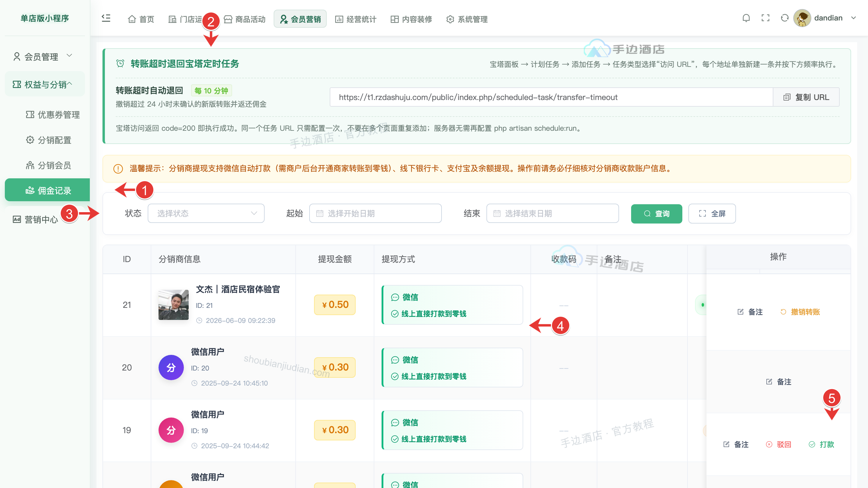Screen dimensions: 868x488
Task: Click the photo avatar of 文杰
Action: tap(174, 305)
